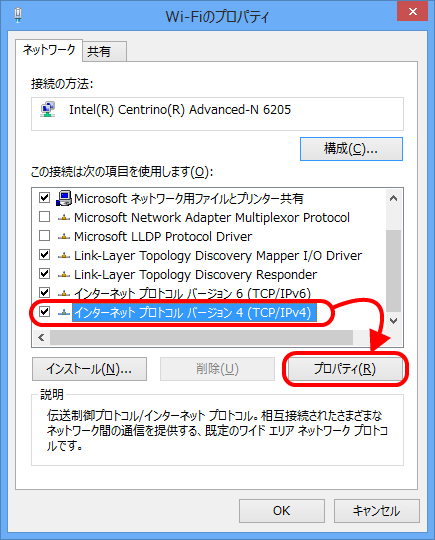The width and height of the screenshot is (435, 540).
Task: Uncheck the TCP/IPv6 checkbox
Action: tap(44, 293)
